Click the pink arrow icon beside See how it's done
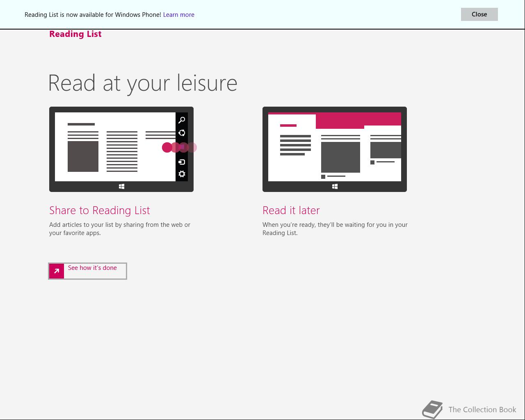The height and width of the screenshot is (420, 525). click(57, 271)
